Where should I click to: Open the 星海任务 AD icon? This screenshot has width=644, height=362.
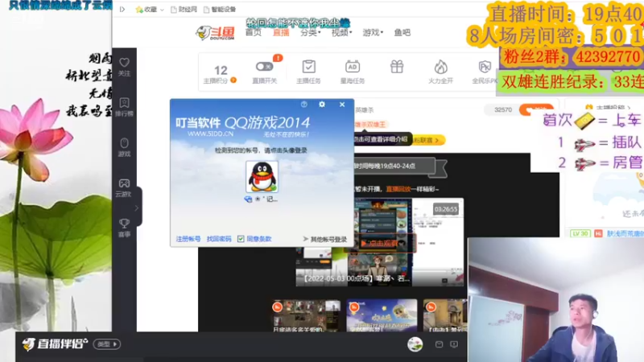click(353, 67)
